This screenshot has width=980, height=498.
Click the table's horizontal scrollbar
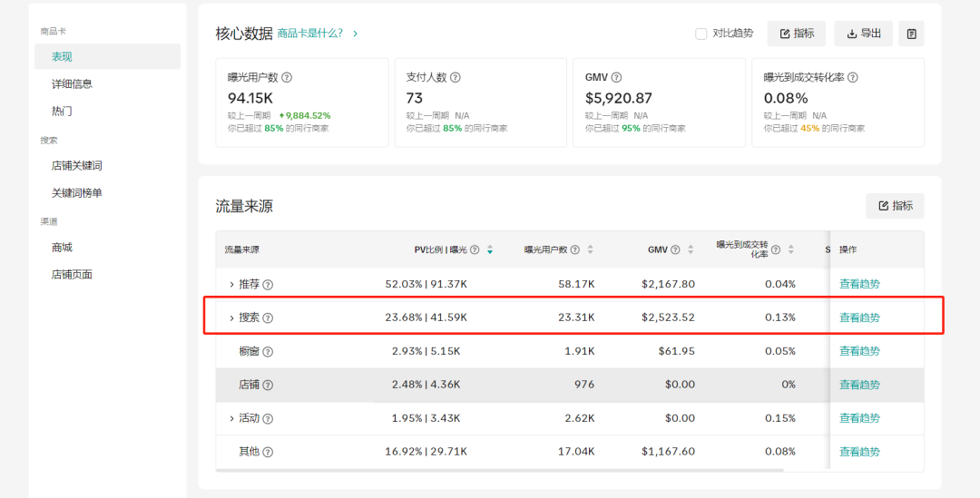coord(499,470)
